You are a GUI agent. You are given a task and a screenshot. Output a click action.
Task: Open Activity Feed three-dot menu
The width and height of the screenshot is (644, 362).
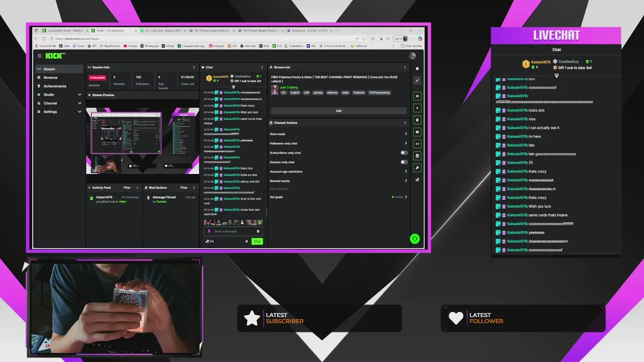137,188
